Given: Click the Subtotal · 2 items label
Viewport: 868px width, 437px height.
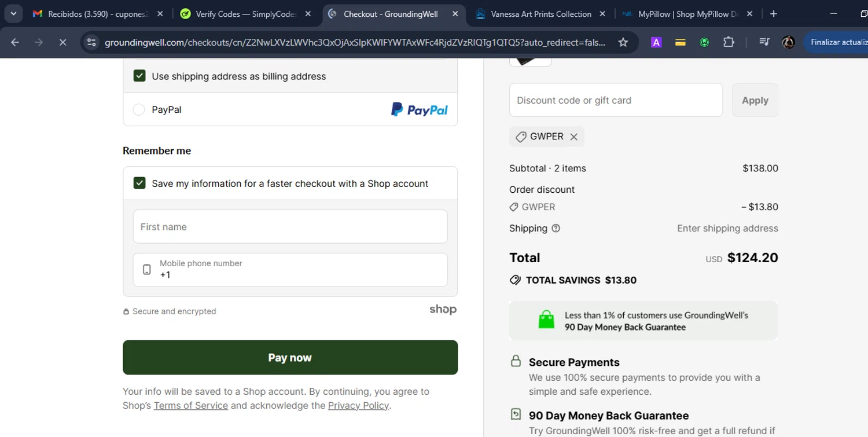Looking at the screenshot, I should point(547,168).
